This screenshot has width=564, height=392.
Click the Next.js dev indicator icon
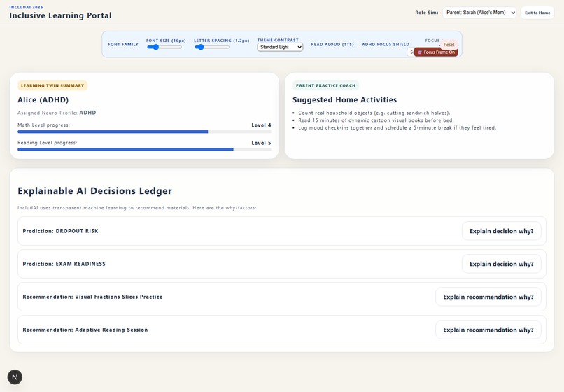point(15,377)
